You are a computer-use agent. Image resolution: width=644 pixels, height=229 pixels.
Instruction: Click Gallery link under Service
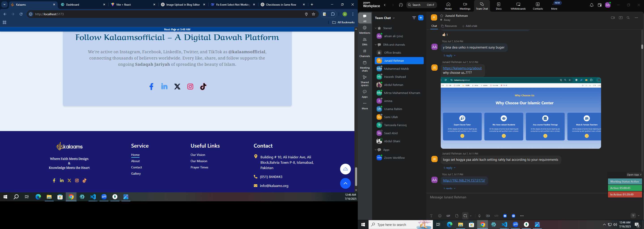pos(136,174)
